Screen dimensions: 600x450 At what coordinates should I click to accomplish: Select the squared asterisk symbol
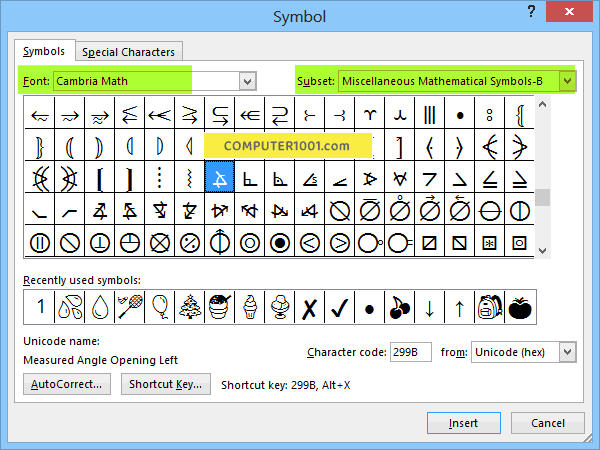[x=489, y=241]
